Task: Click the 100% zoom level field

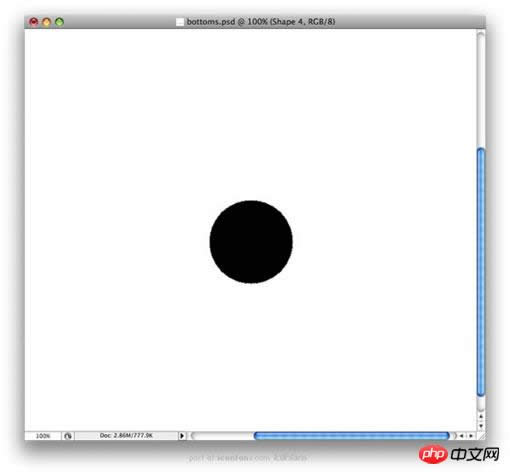Action: [43, 436]
